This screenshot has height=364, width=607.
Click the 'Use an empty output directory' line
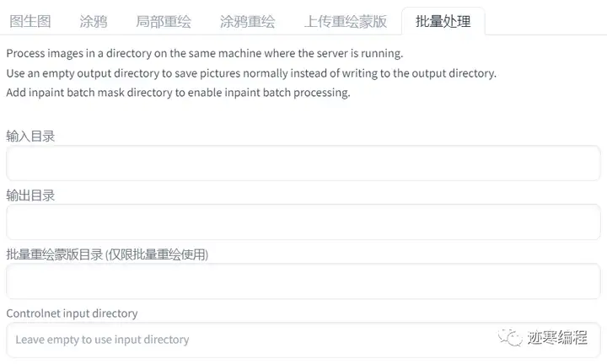(251, 73)
